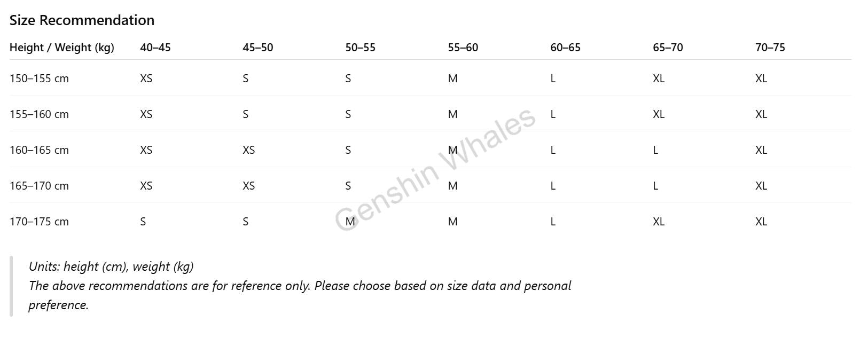Select the 60–65 weight column header
This screenshot has height=337, width=868.
[x=565, y=48]
